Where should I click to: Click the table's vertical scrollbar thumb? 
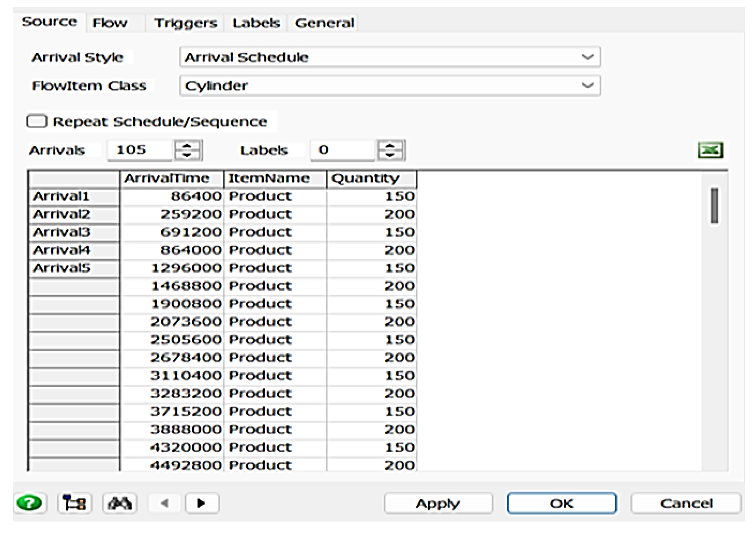coord(714,206)
